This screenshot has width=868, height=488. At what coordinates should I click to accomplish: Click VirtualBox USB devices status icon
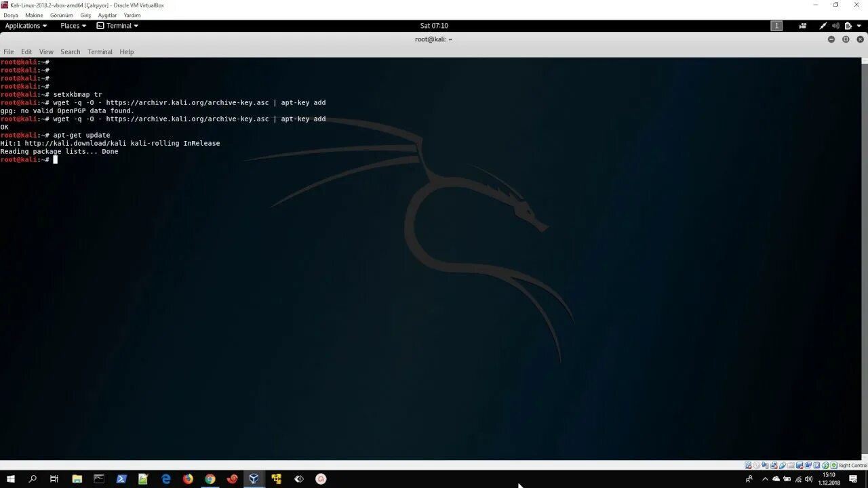coord(783,466)
